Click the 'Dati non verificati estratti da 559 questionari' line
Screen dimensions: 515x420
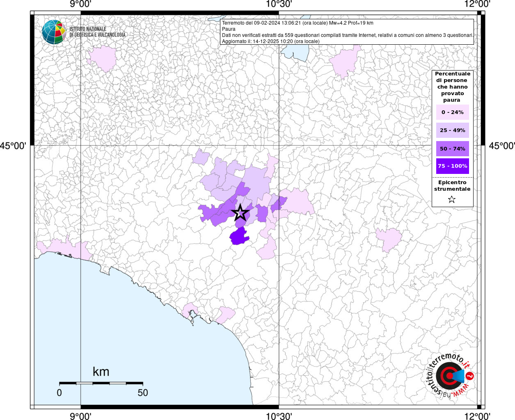click(348, 35)
